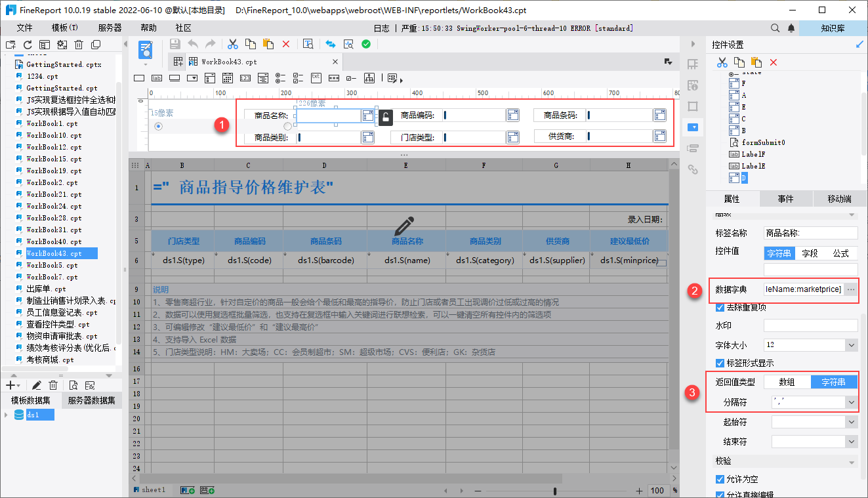
Task: Set return type to 数组
Action: [787, 382]
